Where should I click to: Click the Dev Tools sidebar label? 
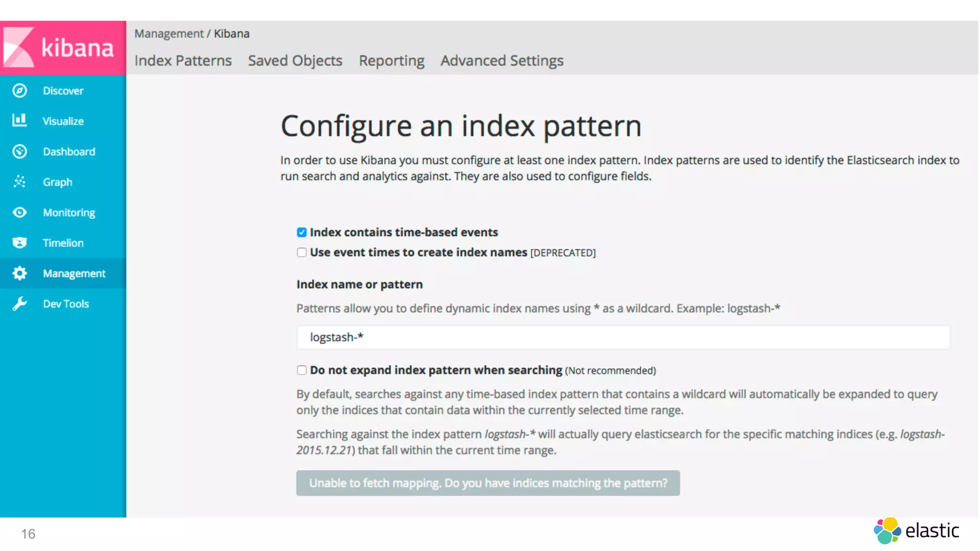coord(66,304)
